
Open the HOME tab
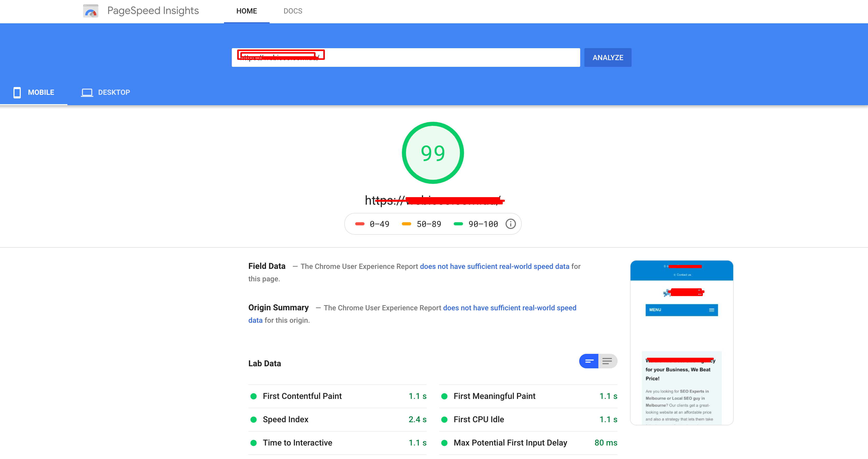point(246,11)
